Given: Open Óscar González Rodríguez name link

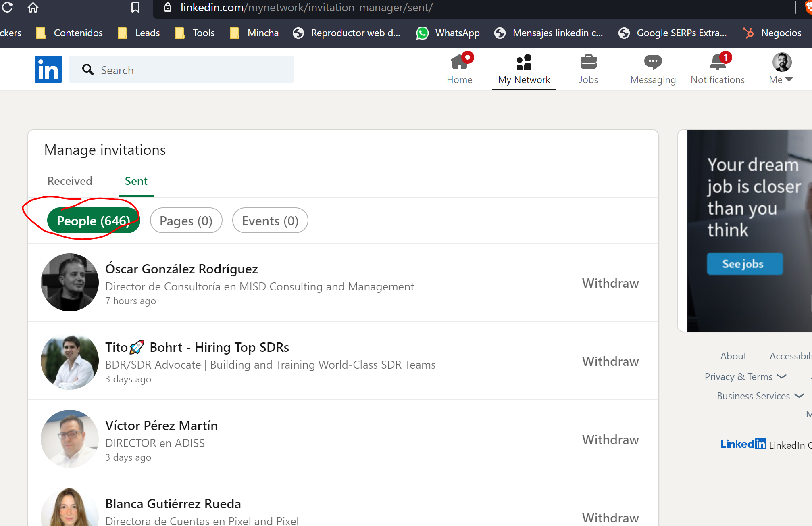Looking at the screenshot, I should 181,269.
